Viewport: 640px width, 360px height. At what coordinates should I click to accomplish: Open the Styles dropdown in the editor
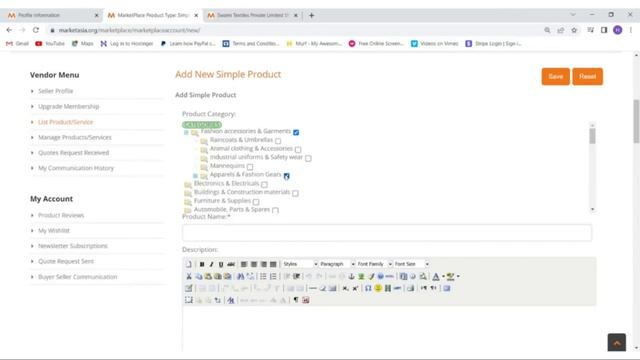tap(300, 264)
